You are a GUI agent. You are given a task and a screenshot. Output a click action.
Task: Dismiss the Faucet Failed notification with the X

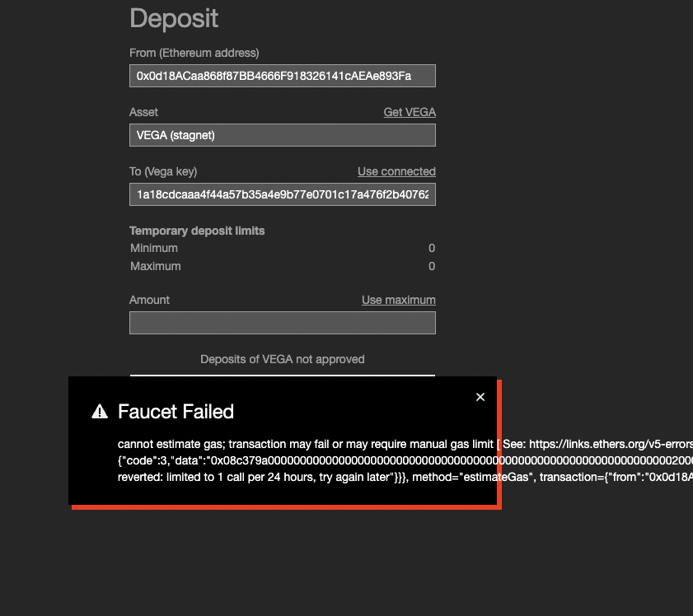point(480,397)
